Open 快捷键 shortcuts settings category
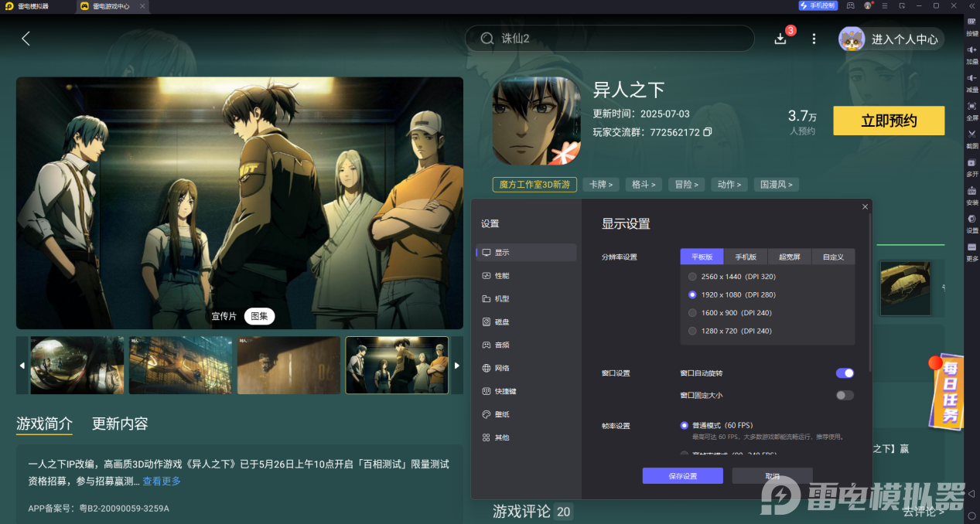 coord(526,391)
